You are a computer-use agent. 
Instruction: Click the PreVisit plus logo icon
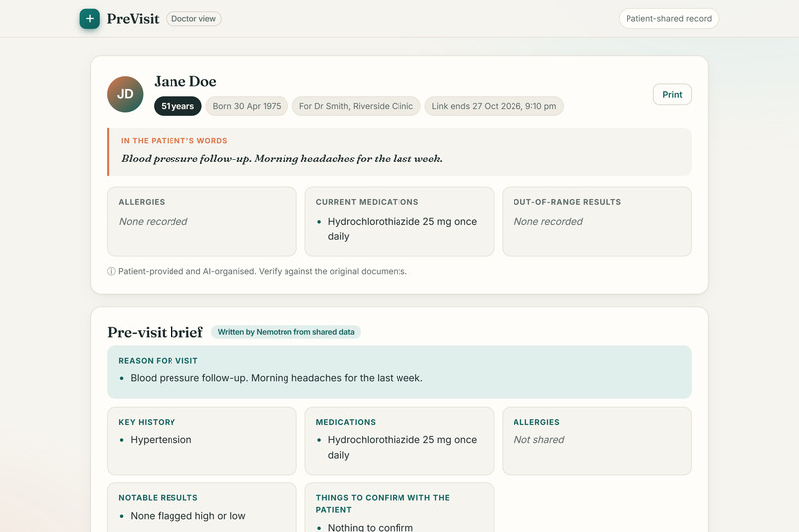click(x=89, y=18)
